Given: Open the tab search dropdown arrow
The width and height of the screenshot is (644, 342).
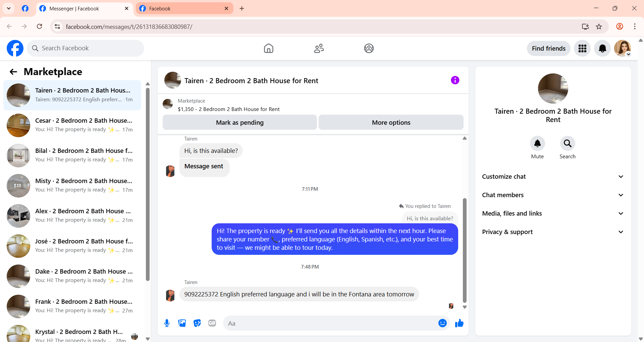Looking at the screenshot, I should point(9,8).
